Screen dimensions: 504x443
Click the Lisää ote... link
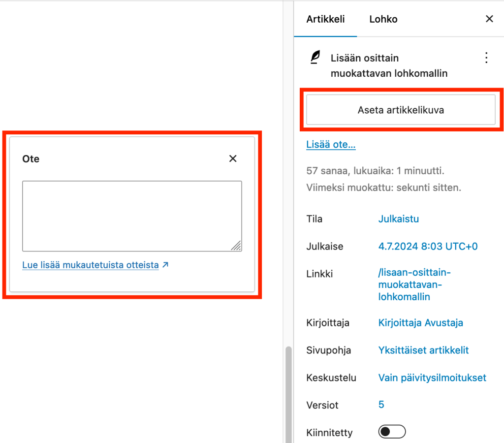point(331,144)
